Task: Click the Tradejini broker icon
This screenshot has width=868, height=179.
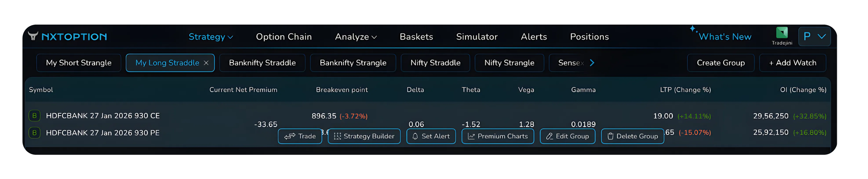Action: 782,33
